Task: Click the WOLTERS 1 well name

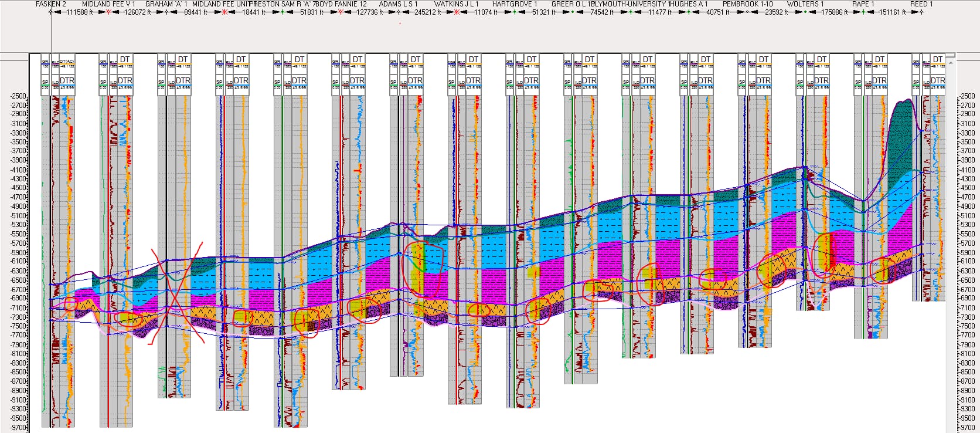Action: point(805,4)
